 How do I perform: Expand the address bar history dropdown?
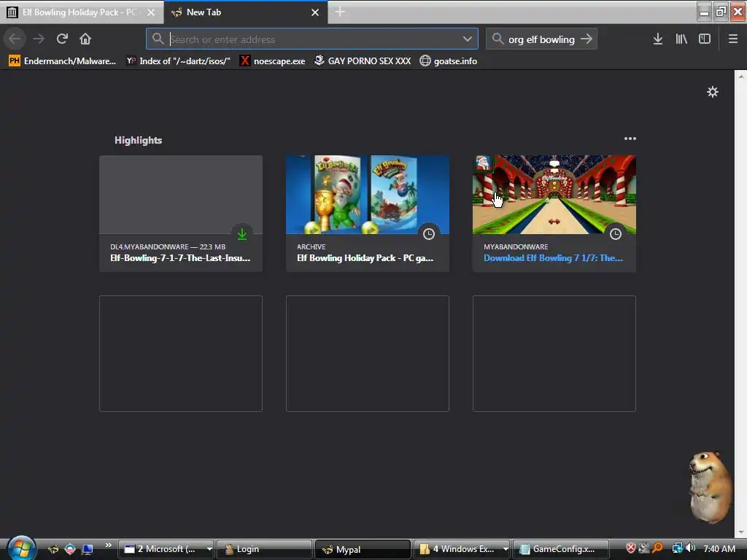tap(468, 39)
